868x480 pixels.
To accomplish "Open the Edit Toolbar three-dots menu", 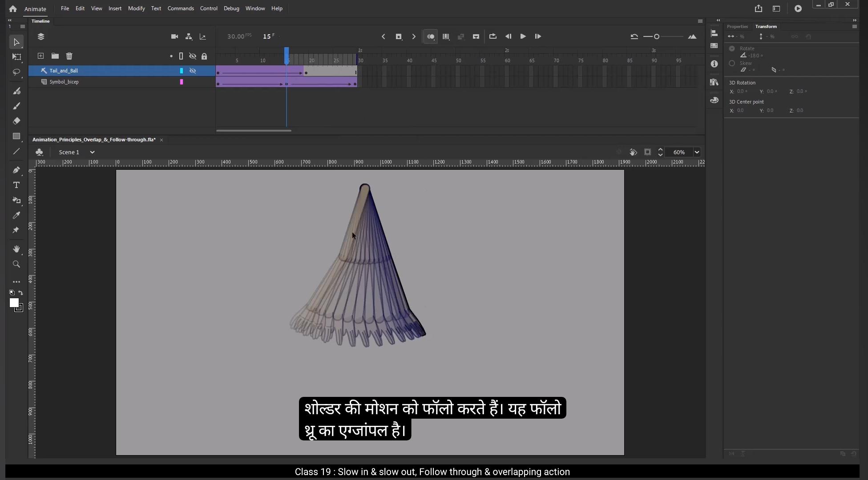I will [x=16, y=282].
